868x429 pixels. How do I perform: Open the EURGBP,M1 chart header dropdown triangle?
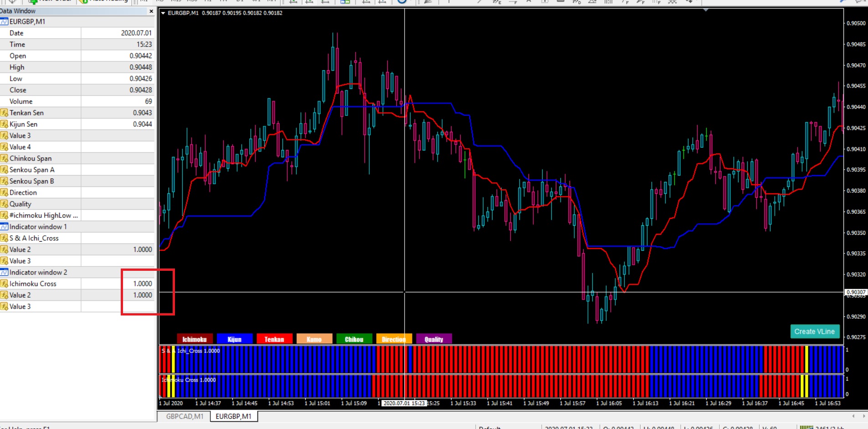pyautogui.click(x=163, y=13)
